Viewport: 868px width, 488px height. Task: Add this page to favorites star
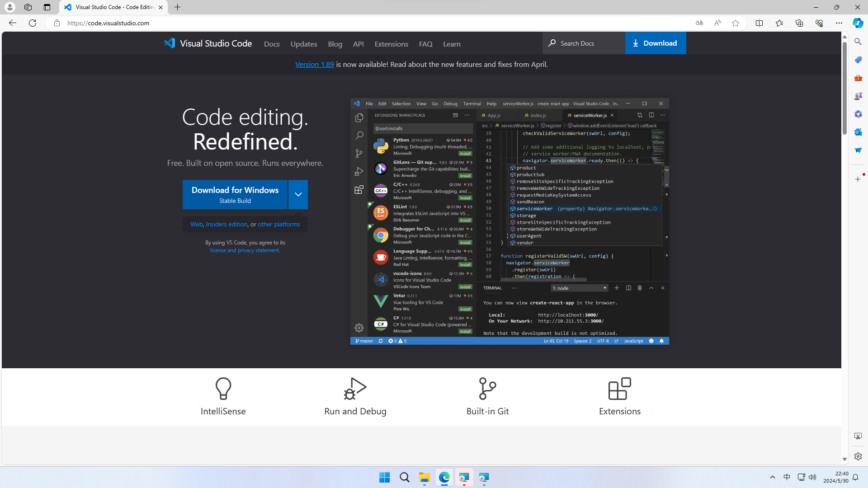(736, 23)
